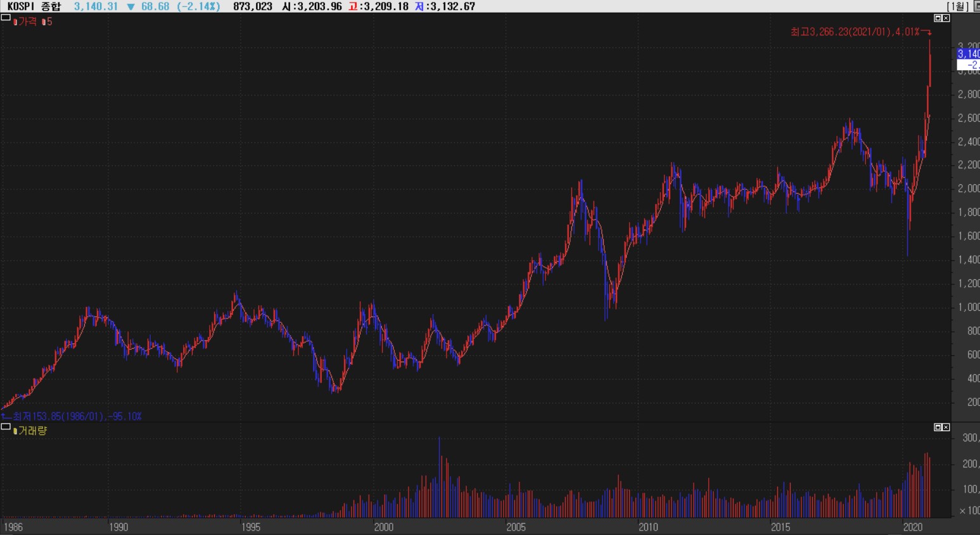This screenshot has height=535, width=980.
Task: Click the KOSPI 종합 title text
Action: click(34, 6)
